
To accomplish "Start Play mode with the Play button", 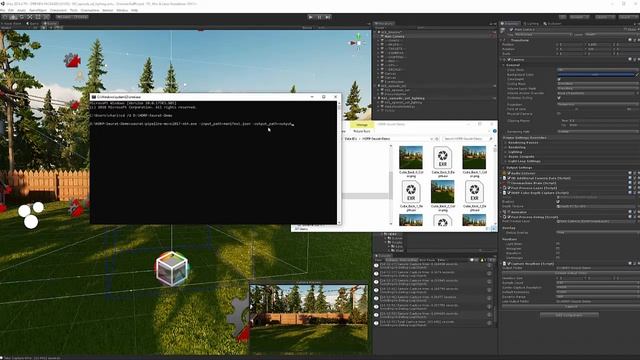I will pyautogui.click(x=311, y=17).
